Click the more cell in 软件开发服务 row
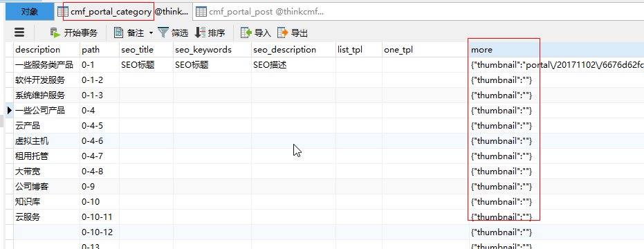Viewport: 644px width, 249px height. point(557,80)
